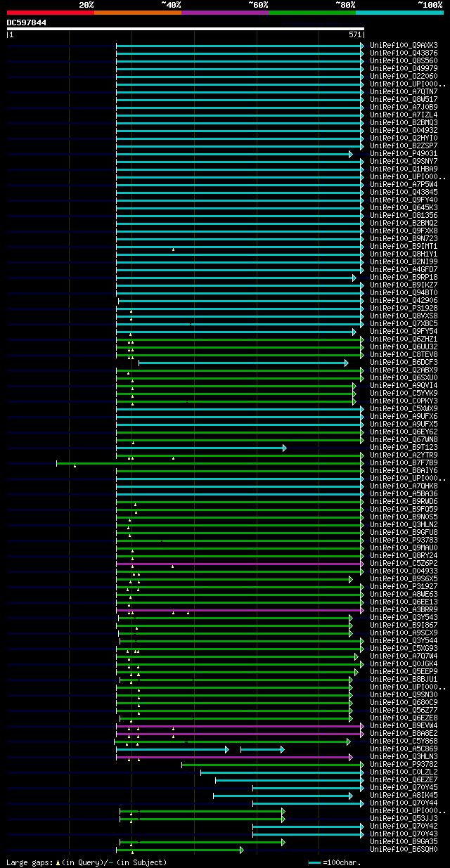Click the arrowhead ending the B9RP18 alignment bar
450x868 pixels.
354,277
